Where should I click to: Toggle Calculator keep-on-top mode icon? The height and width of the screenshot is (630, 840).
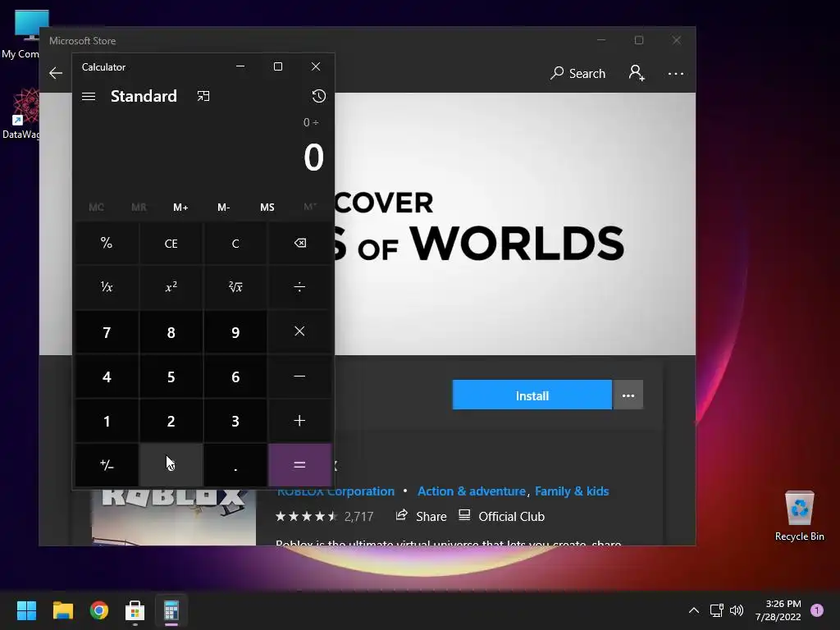point(203,97)
